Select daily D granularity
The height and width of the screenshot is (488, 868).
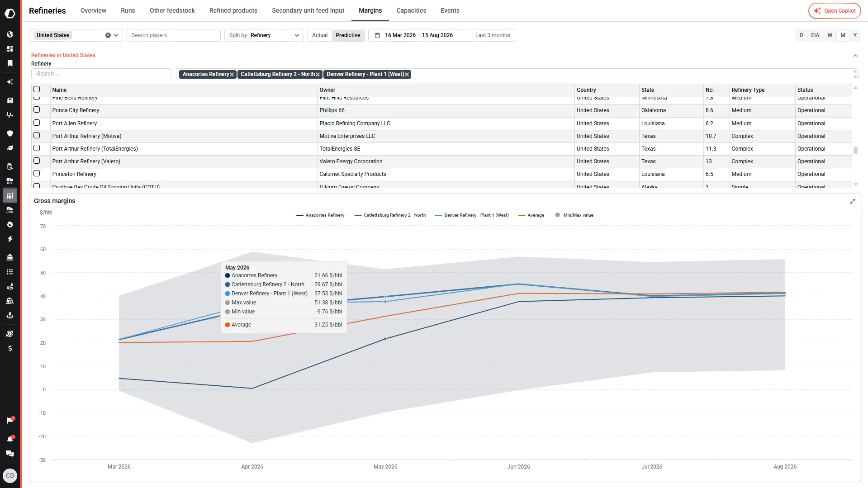[801, 35]
